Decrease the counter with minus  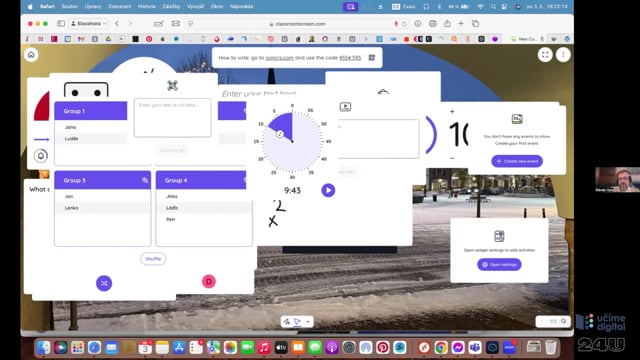click(x=452, y=158)
